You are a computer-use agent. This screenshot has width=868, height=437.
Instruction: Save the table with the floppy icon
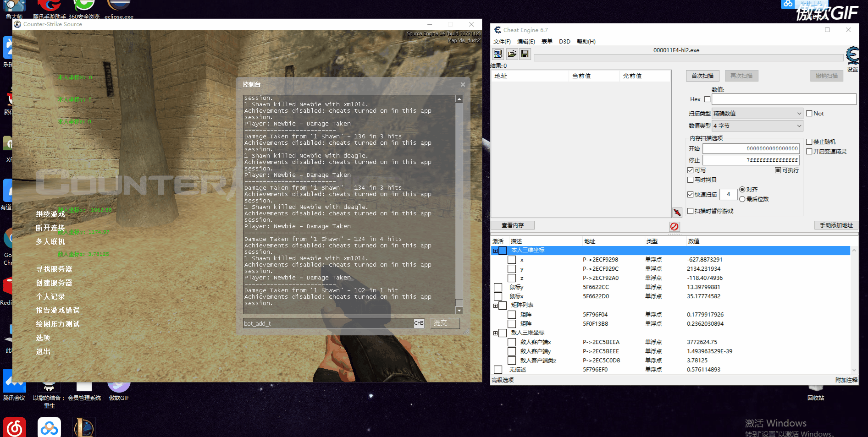coord(525,54)
